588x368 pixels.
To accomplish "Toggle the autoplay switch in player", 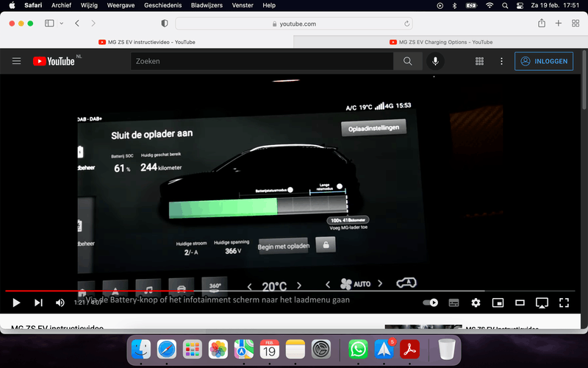I will coord(431,302).
